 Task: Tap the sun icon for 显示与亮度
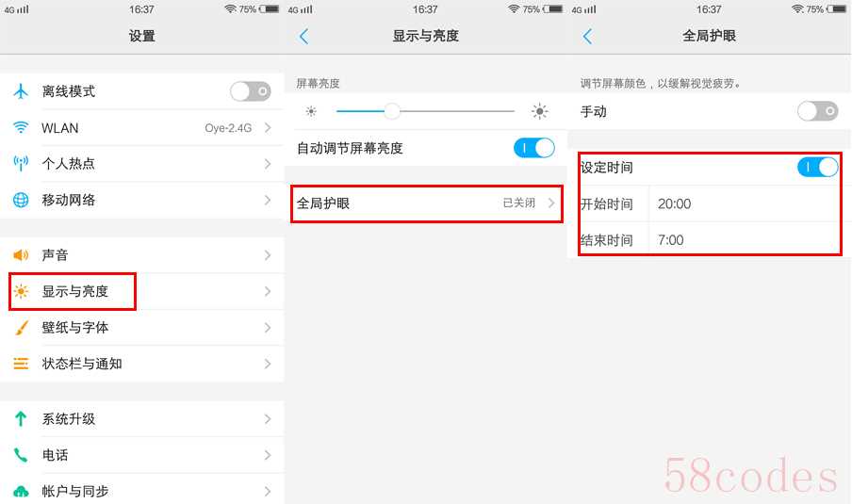pyautogui.click(x=21, y=291)
